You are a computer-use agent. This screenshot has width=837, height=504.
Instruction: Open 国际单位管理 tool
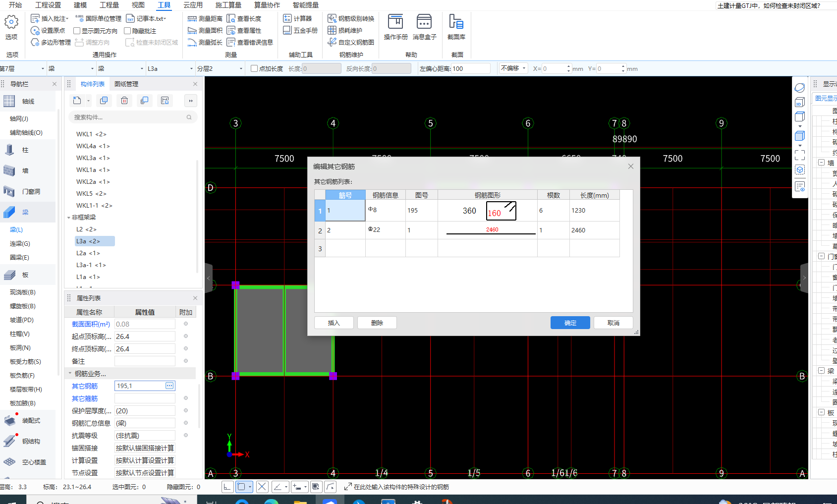[x=98, y=18]
